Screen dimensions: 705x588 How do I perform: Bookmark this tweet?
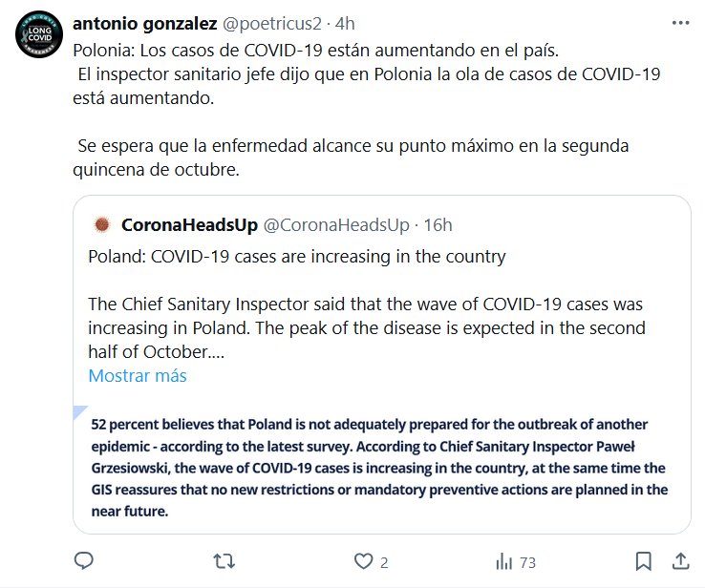[x=644, y=561]
